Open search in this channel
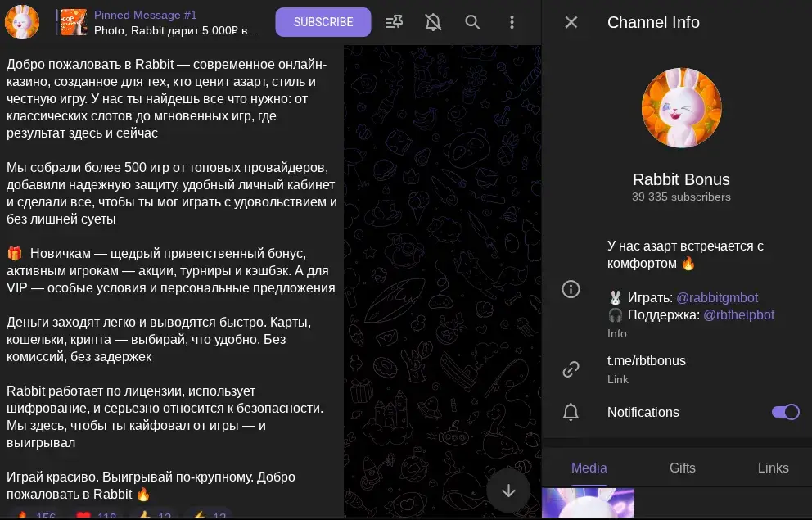 [472, 22]
